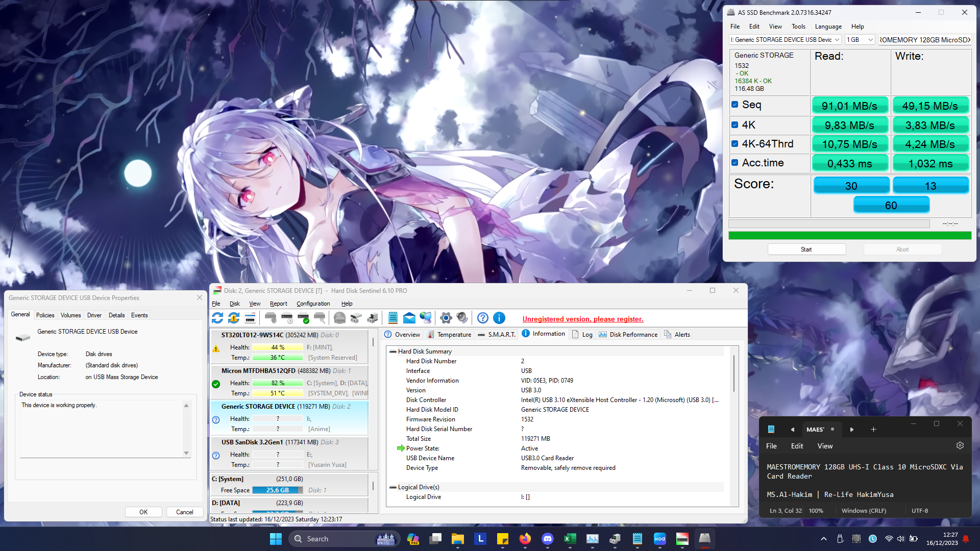
Task: Click Device status scrollbar down arrow
Action: click(x=186, y=453)
